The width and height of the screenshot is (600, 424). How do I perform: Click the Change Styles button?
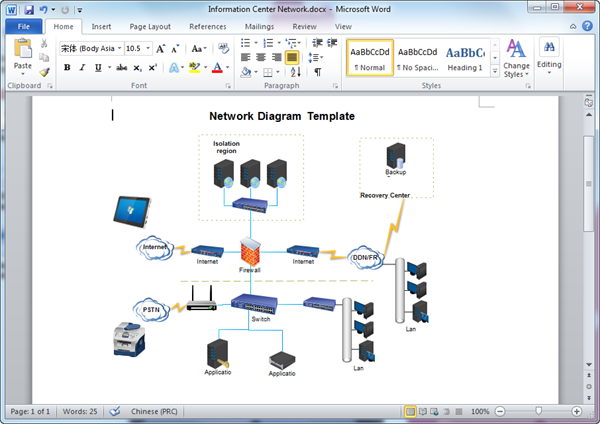click(x=516, y=58)
